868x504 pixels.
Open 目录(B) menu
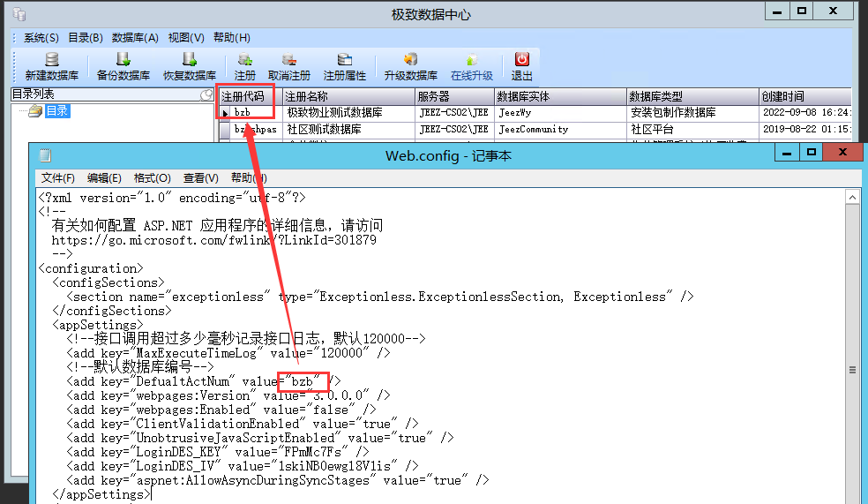[x=86, y=38]
